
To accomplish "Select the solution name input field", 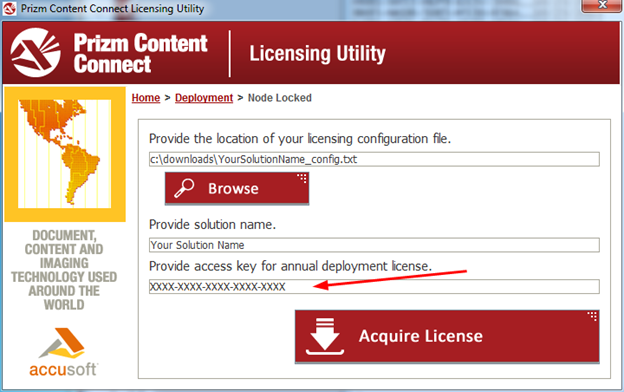I will point(374,245).
